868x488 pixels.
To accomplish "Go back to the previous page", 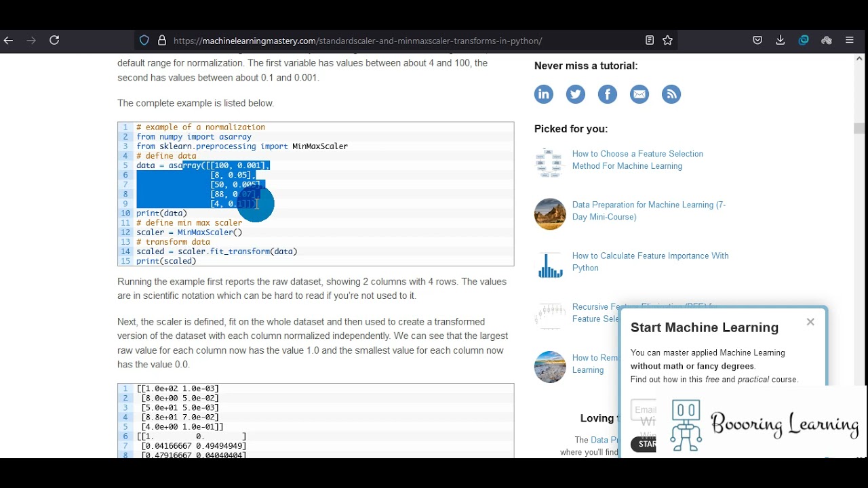I will tap(8, 41).
